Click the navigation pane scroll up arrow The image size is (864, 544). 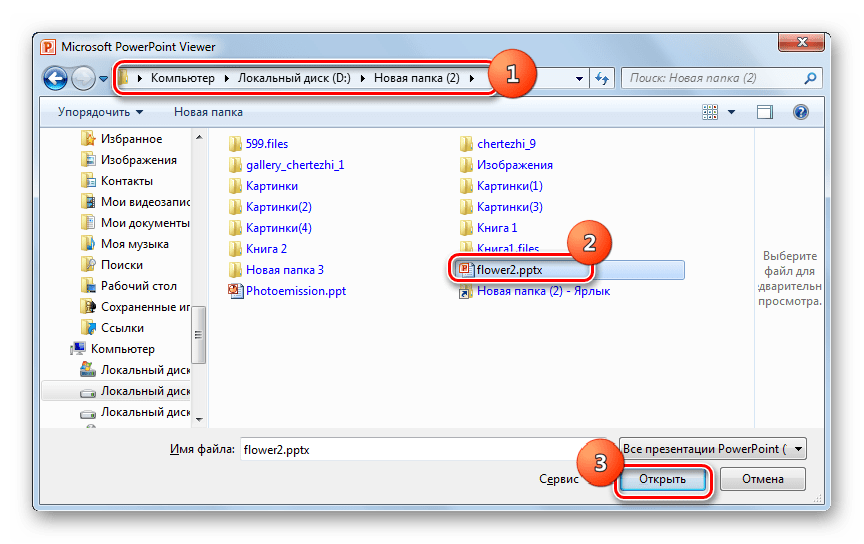pyautogui.click(x=199, y=137)
